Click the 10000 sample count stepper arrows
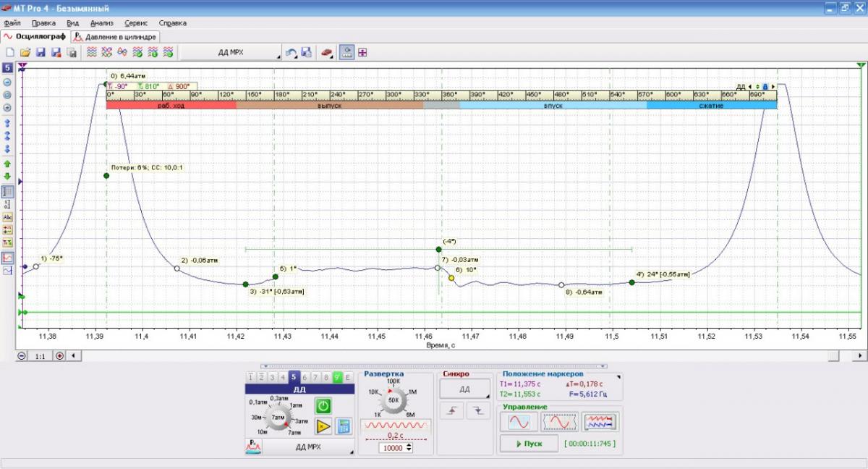 click(410, 448)
